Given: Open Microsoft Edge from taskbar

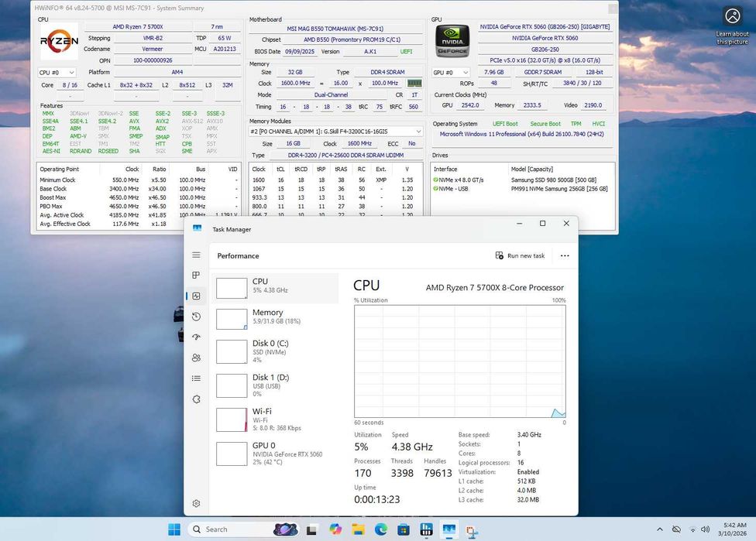Looking at the screenshot, I should [x=381, y=529].
